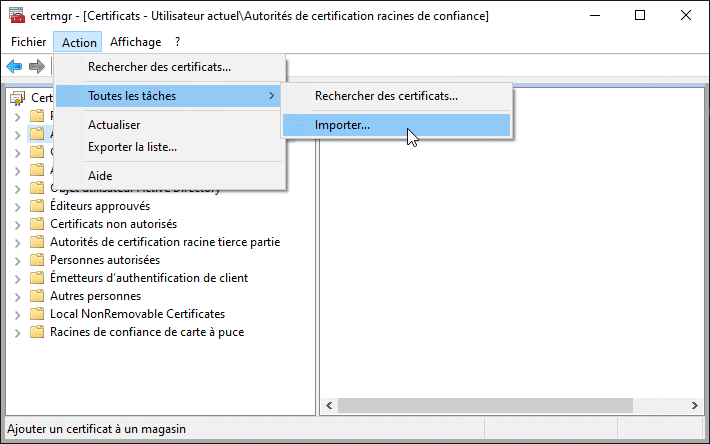
Task: Click the forward arrow toolbar icon
Action: coord(36,66)
